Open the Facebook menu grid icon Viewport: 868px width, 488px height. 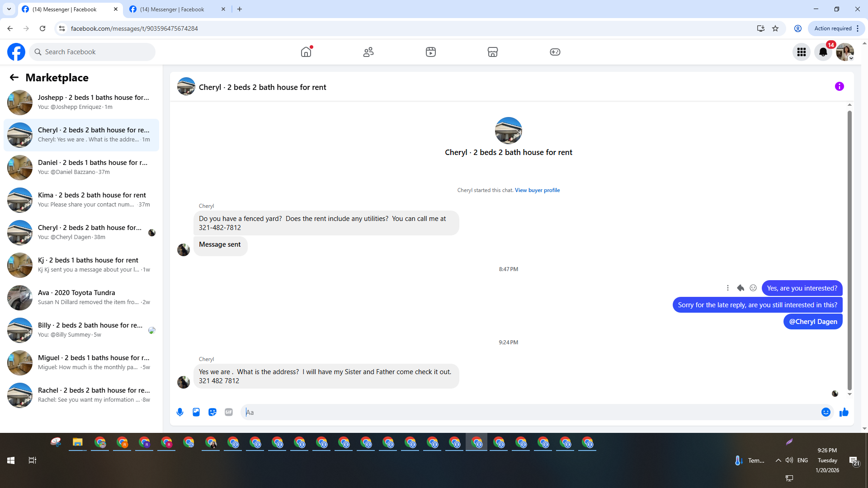(802, 52)
